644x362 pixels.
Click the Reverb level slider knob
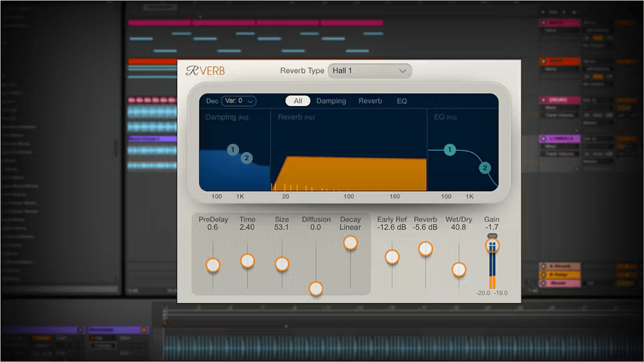point(426,248)
